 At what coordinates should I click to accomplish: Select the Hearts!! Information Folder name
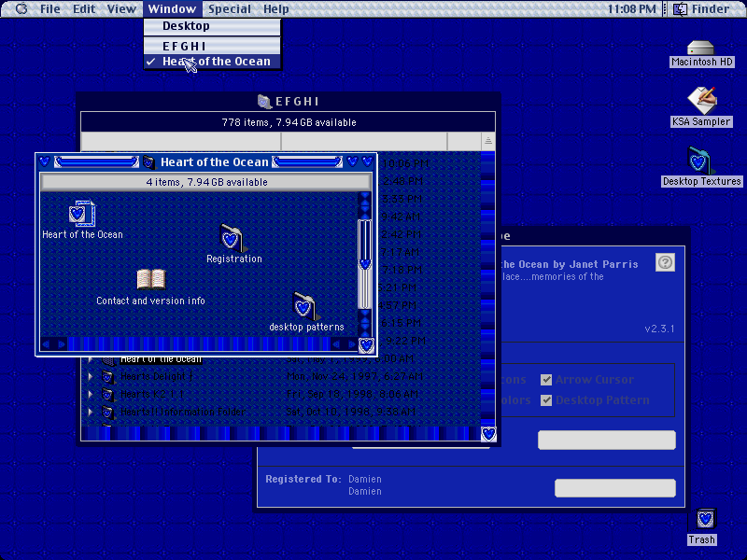[183, 412]
